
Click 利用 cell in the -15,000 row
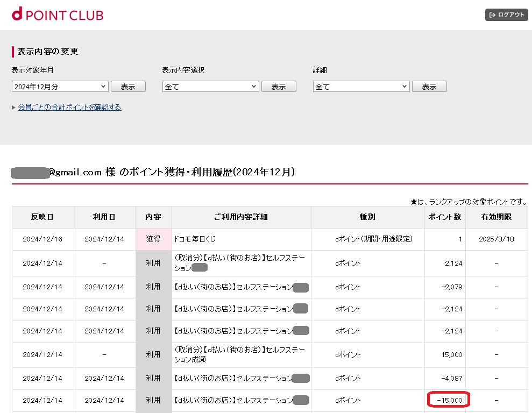click(153, 400)
